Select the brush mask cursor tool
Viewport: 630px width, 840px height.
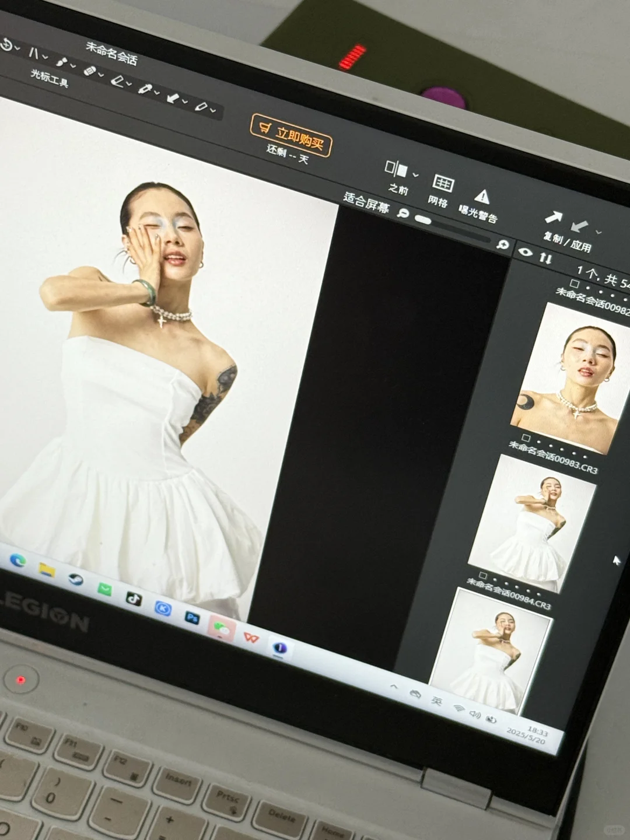pos(62,62)
